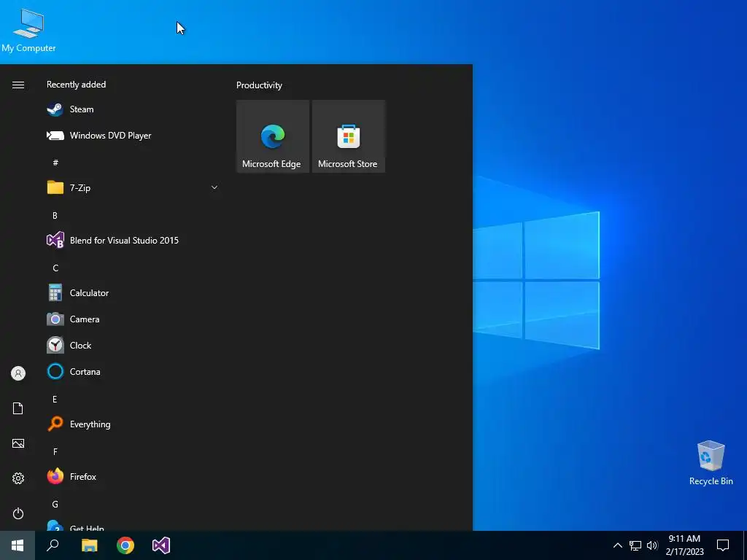Click the Productivity group title

[x=259, y=85]
